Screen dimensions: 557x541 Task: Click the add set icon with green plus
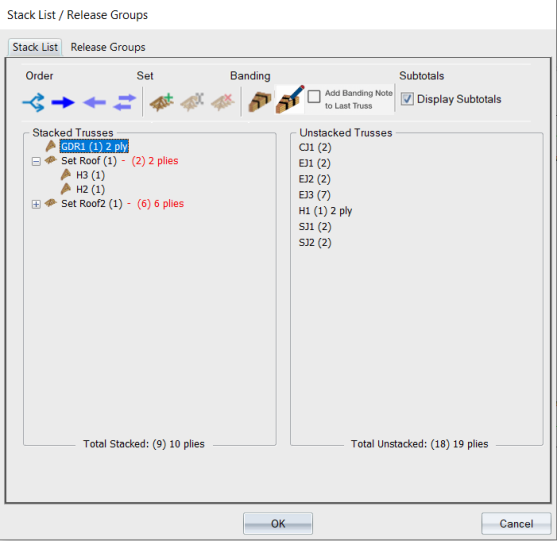[162, 103]
